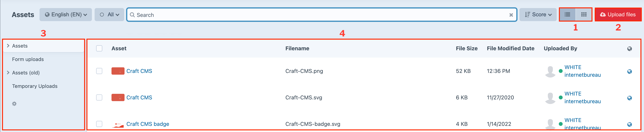Switch to thumbnail grid view icon

click(584, 15)
